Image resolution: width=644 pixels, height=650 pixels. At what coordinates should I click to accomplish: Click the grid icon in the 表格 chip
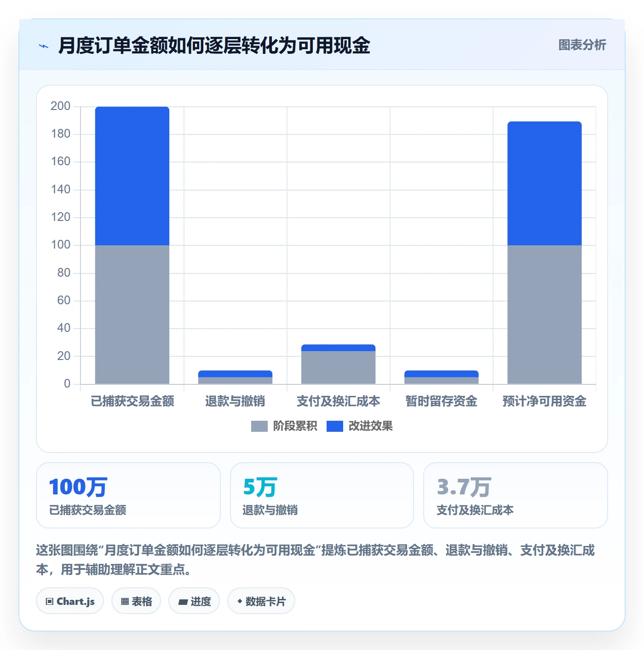tap(125, 602)
